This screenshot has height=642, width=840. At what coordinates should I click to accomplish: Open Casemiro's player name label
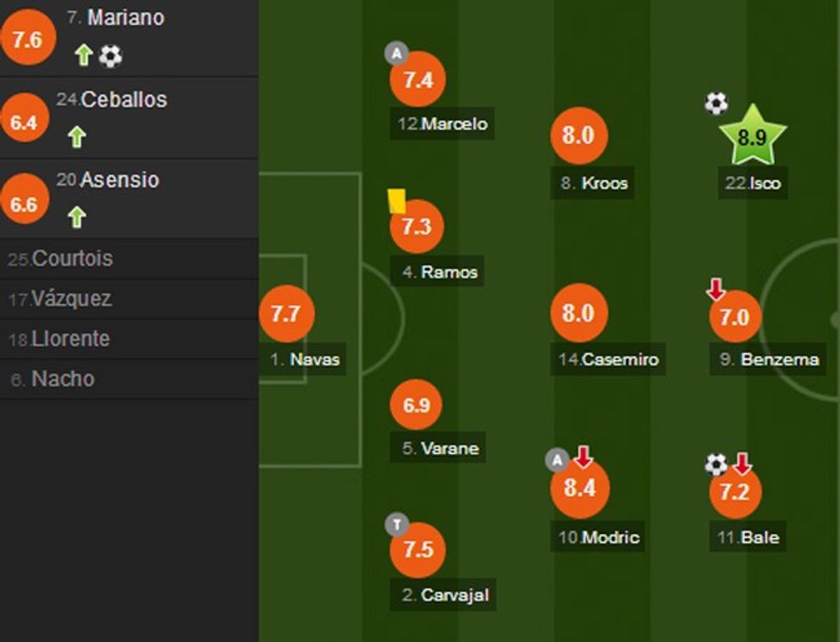click(608, 359)
